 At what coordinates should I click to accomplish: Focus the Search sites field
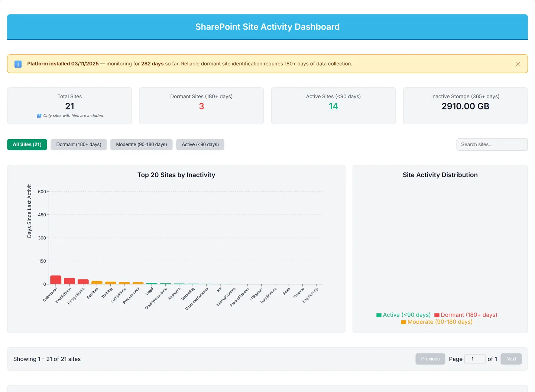coord(492,144)
